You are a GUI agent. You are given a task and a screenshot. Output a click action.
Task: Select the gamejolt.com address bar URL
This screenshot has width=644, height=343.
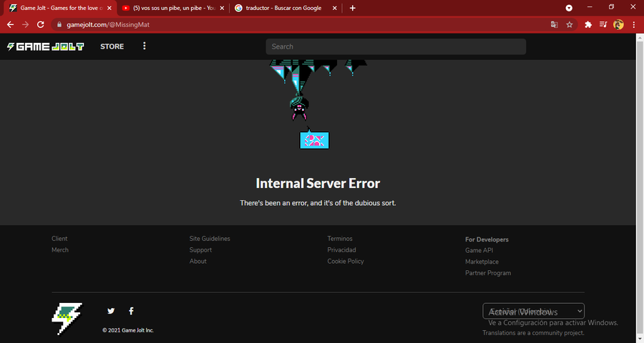pos(108,24)
